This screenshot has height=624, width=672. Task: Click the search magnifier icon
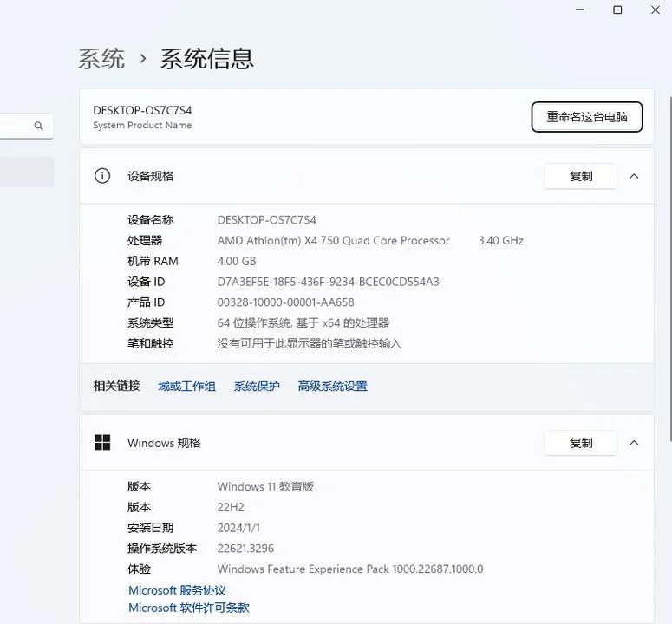point(38,126)
